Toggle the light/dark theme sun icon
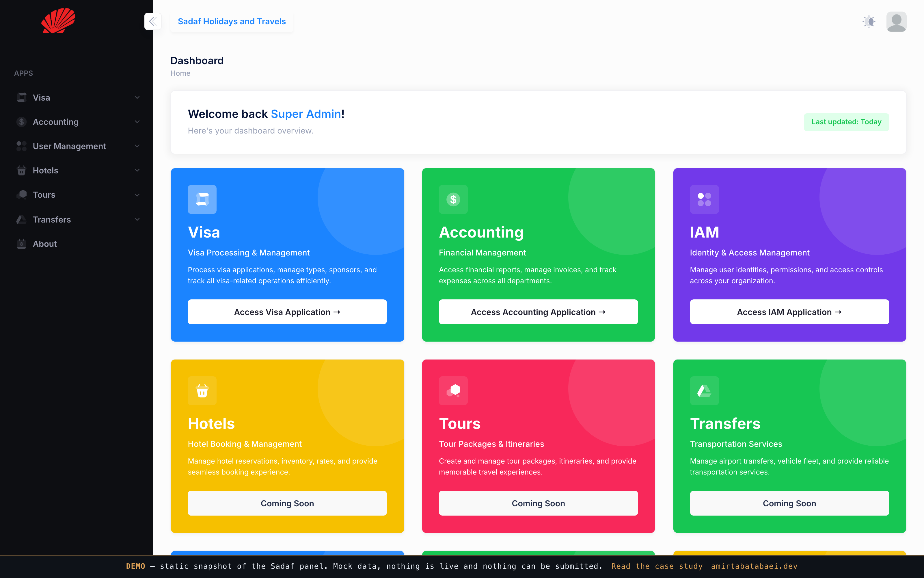 click(x=869, y=21)
